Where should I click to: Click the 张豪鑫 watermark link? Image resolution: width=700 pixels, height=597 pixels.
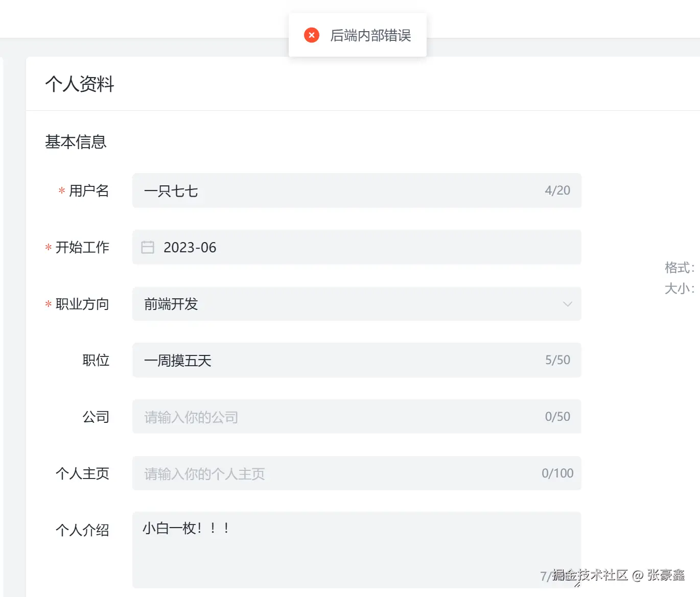pos(664,576)
